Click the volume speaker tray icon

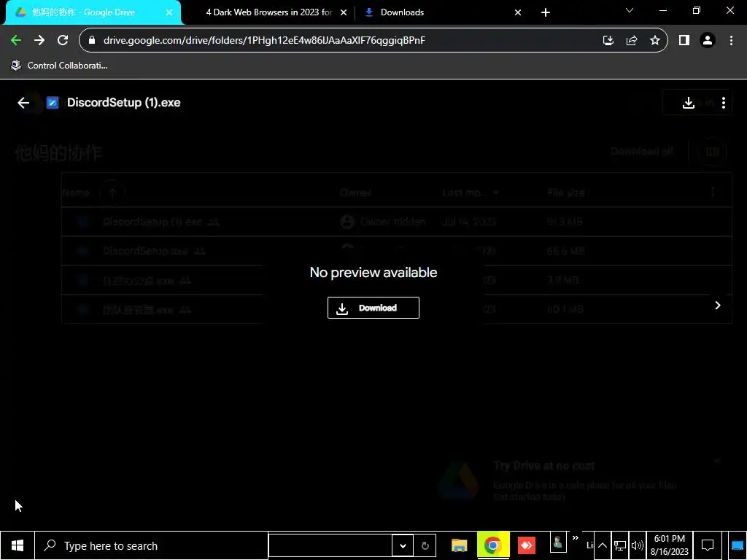[x=637, y=545]
